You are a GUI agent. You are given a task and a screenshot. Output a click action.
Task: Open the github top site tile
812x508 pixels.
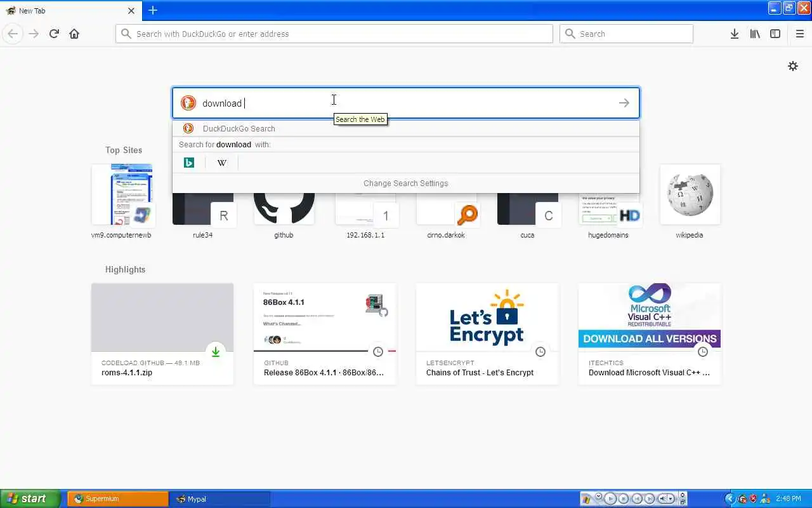pos(284,216)
